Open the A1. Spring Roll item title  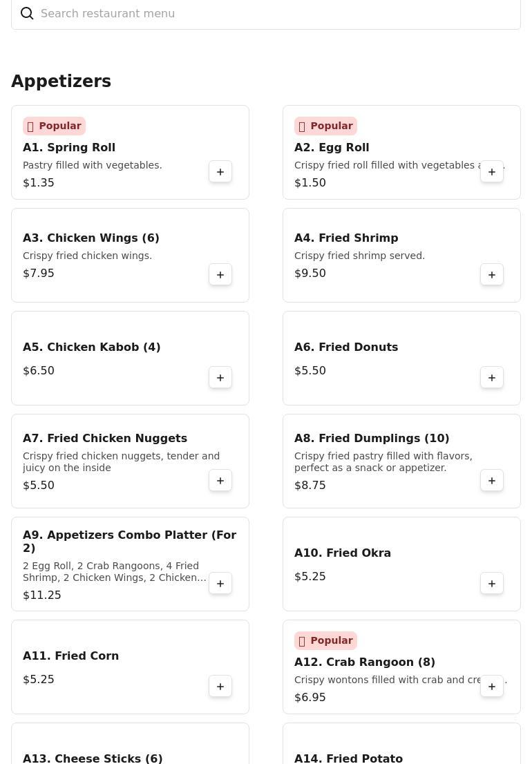69,147
